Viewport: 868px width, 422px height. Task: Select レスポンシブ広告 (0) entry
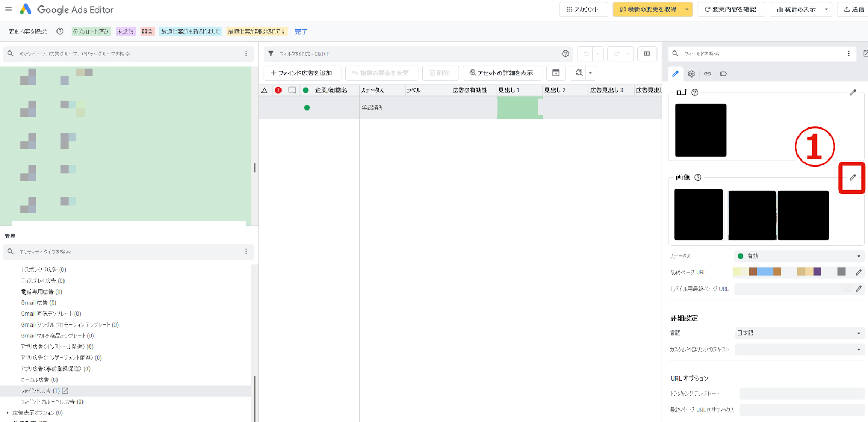coord(43,270)
